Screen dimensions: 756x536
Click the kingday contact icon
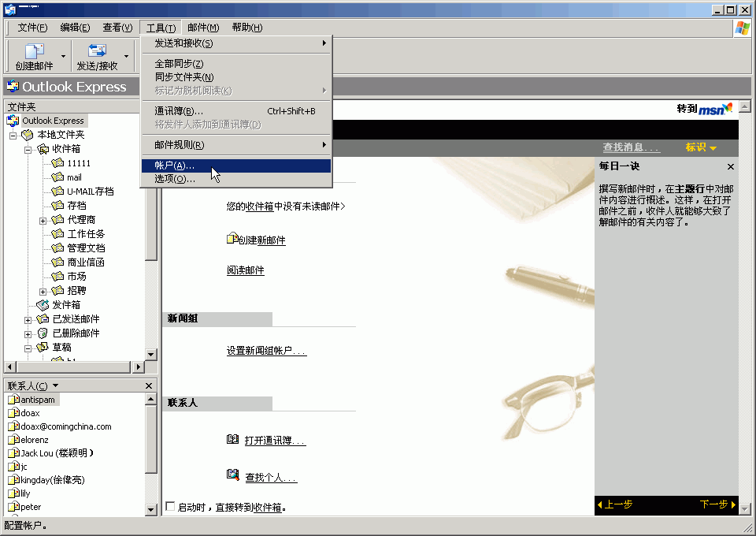(x=13, y=480)
